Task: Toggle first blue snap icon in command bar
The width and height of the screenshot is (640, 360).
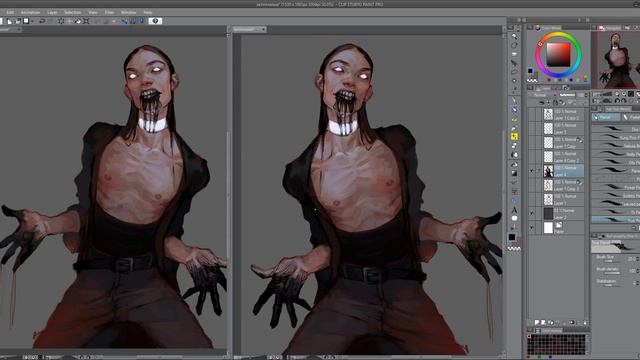Action: [124, 21]
